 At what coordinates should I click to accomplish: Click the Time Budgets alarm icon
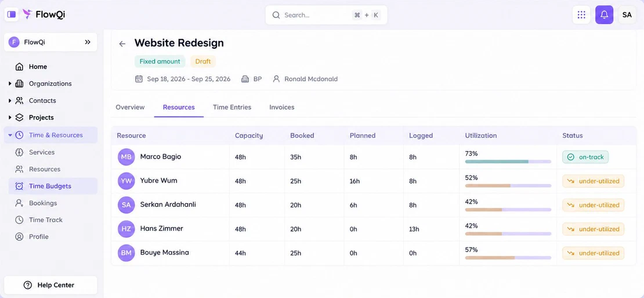point(19,186)
